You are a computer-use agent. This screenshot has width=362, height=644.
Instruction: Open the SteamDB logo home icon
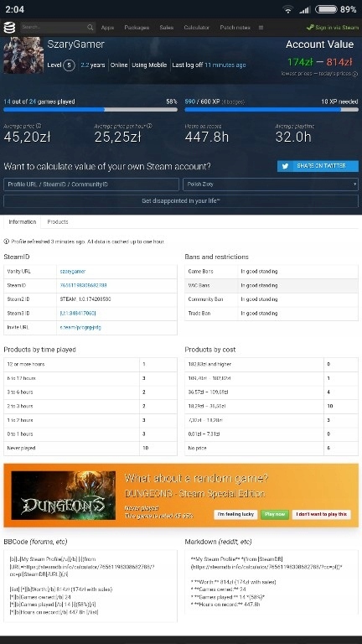click(9, 28)
